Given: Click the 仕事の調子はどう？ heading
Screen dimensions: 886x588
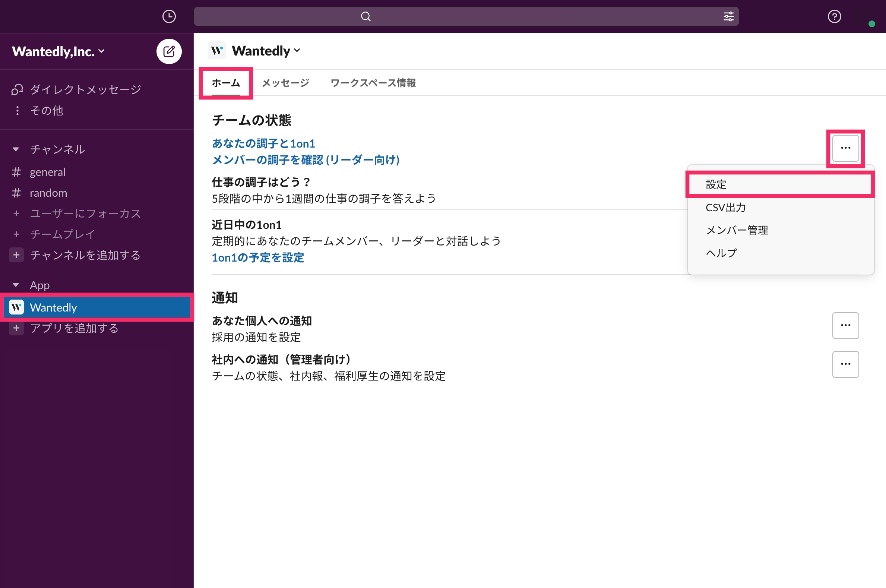Looking at the screenshot, I should [x=261, y=182].
